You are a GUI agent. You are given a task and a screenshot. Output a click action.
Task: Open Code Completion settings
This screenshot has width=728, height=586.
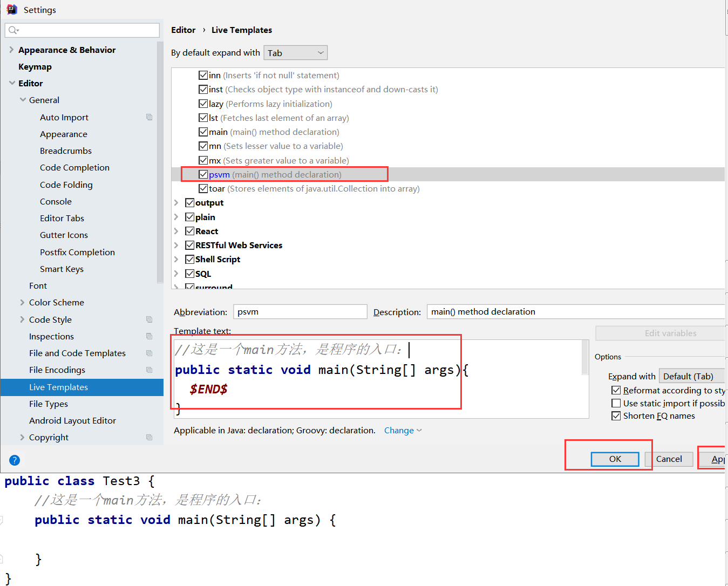coord(74,167)
